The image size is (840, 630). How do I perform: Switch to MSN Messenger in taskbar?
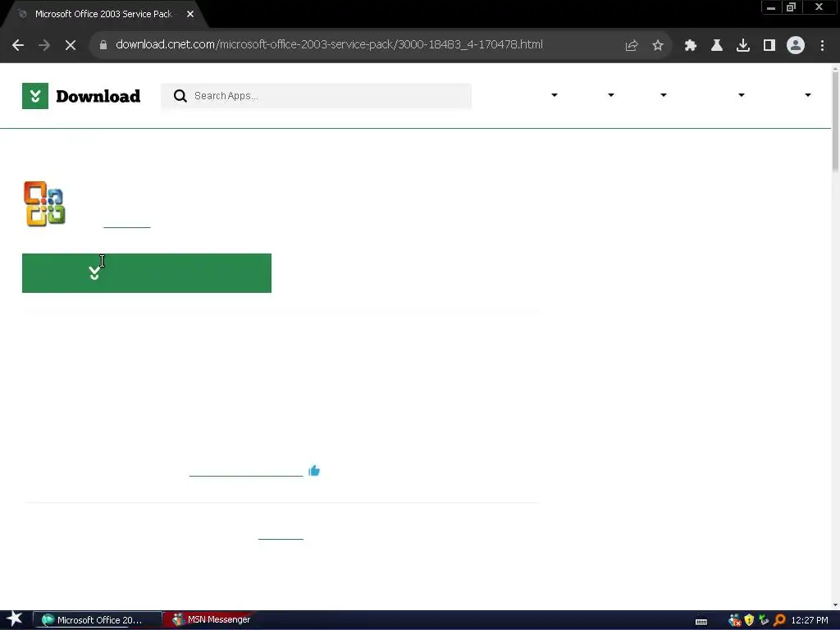211,620
